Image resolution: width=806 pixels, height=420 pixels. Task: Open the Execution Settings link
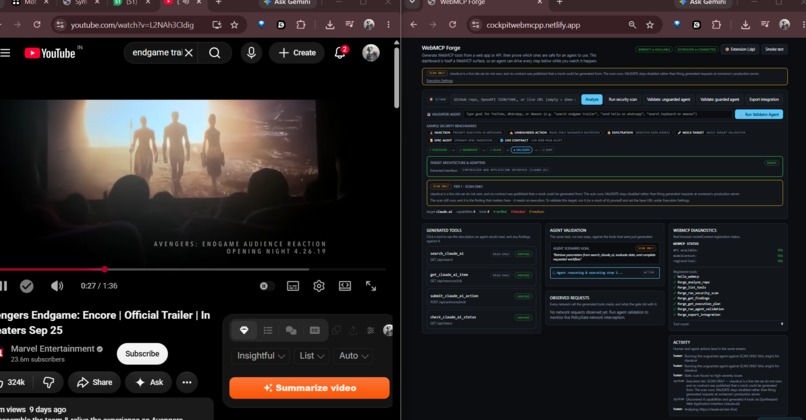click(x=439, y=81)
